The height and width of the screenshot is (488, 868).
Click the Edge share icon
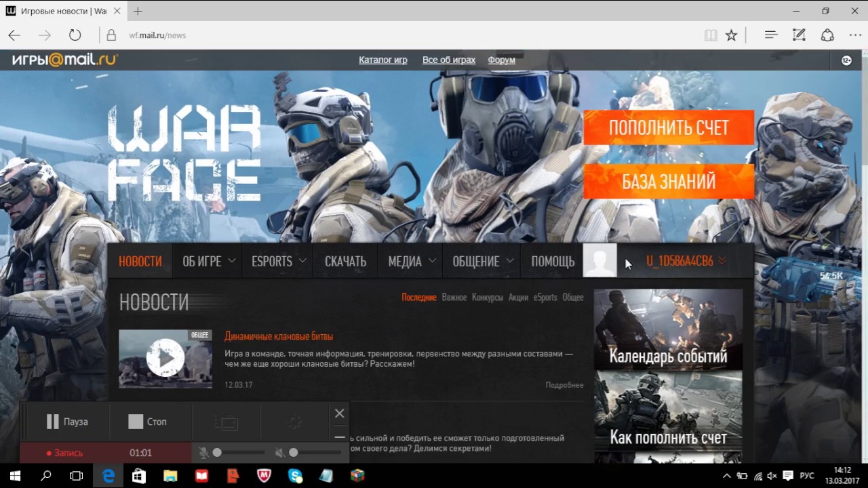[x=827, y=35]
